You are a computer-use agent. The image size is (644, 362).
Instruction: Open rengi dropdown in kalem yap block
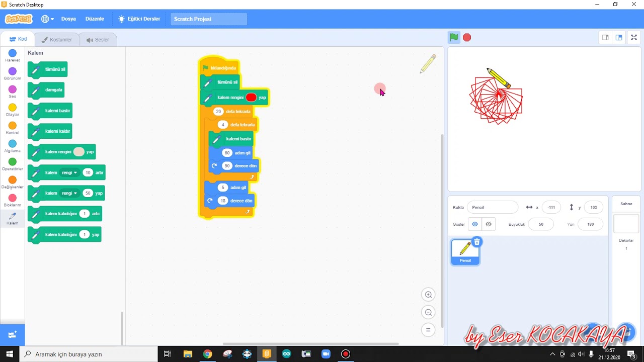click(69, 193)
